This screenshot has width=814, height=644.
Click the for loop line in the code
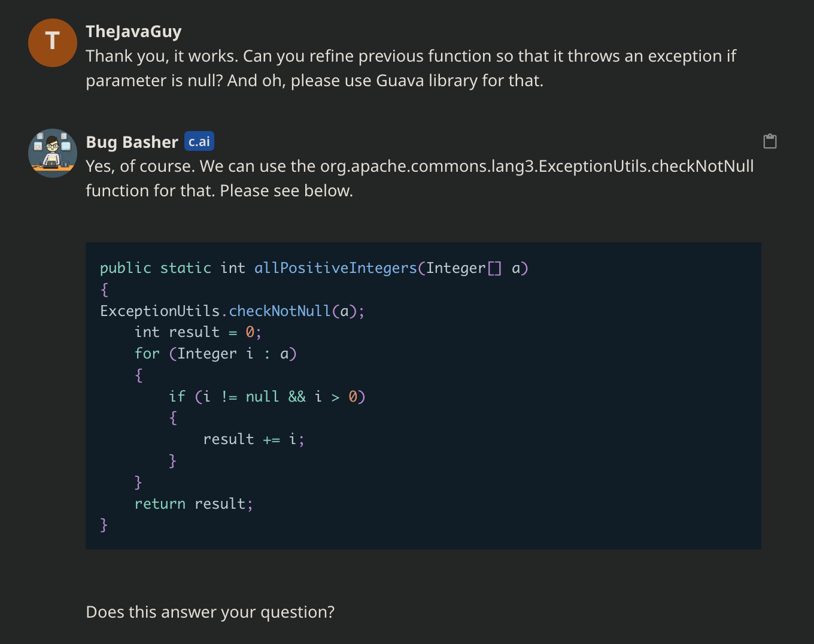point(215,353)
